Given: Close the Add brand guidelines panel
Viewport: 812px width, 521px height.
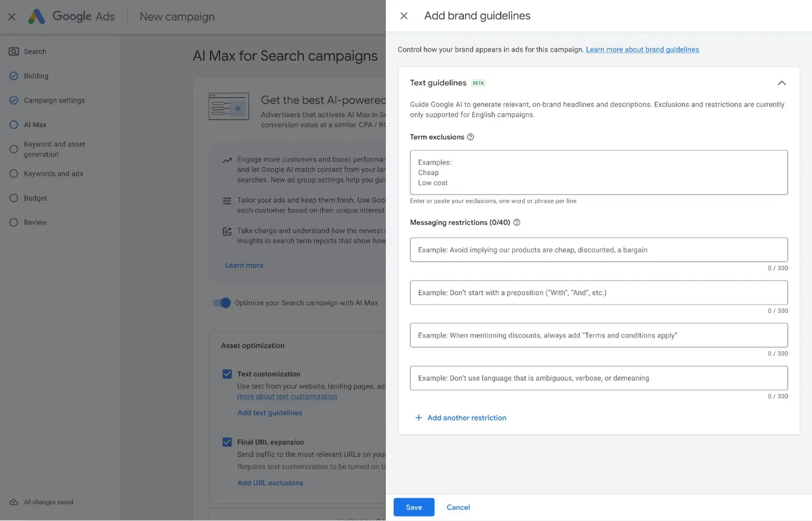Looking at the screenshot, I should click(x=404, y=16).
